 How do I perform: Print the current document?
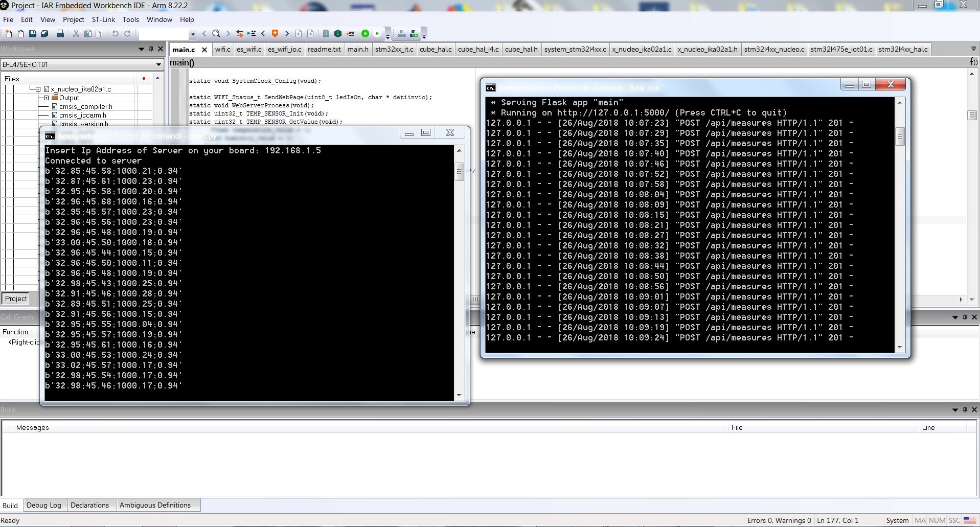click(x=60, y=34)
